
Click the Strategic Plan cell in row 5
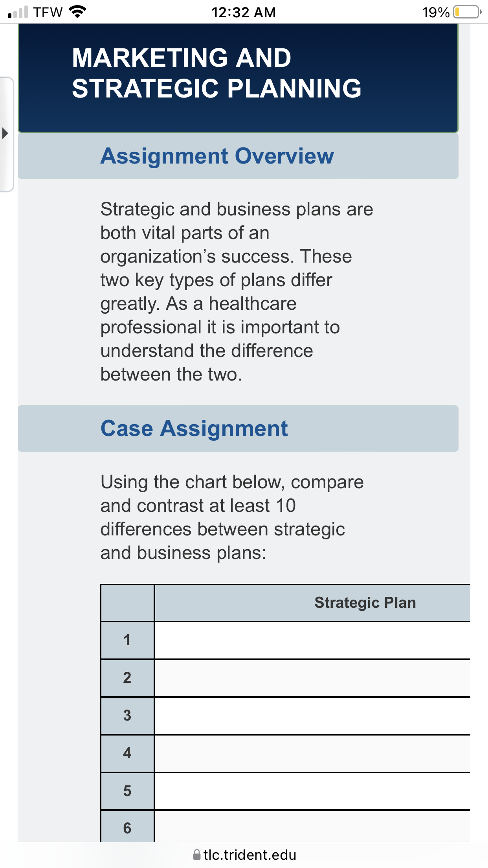313,791
